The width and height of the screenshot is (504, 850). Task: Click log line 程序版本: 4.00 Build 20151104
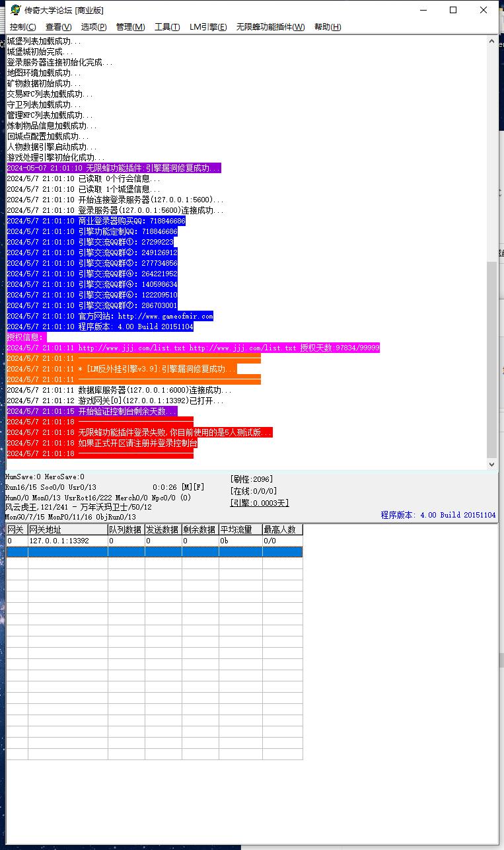coord(100,327)
